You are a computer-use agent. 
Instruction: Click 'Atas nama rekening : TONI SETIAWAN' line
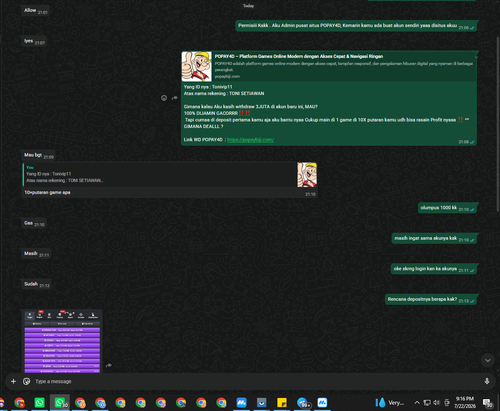tap(224, 94)
